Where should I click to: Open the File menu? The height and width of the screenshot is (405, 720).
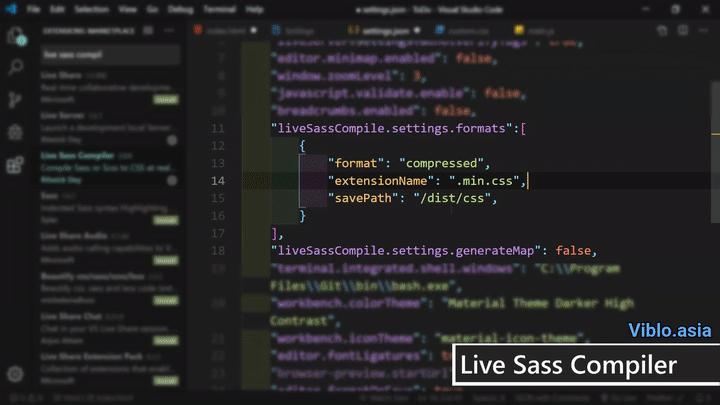pos(33,9)
